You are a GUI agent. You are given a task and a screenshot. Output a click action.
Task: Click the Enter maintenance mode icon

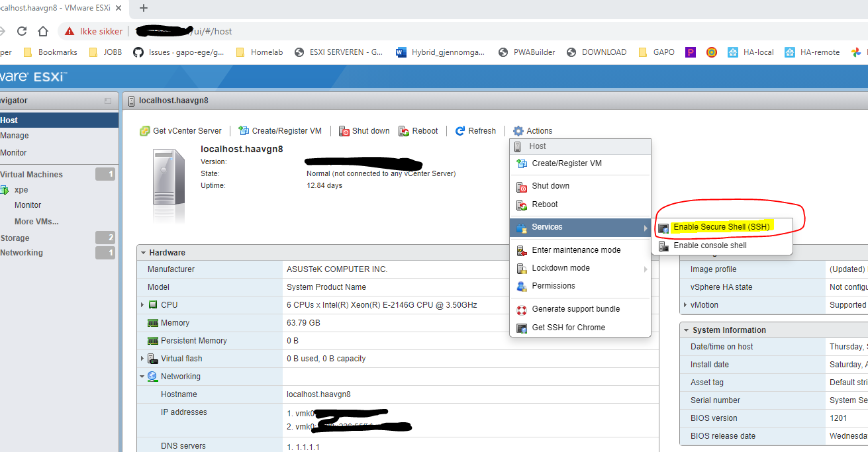click(522, 249)
